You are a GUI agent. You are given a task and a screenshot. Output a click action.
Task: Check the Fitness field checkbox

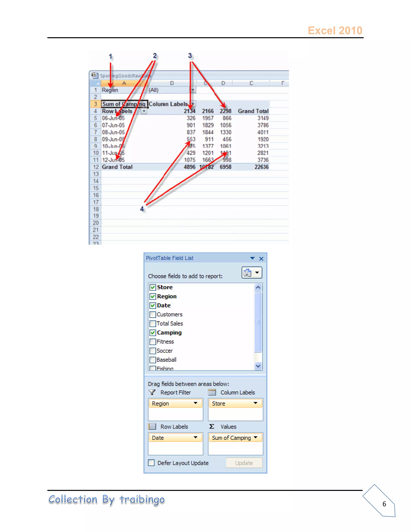pyautogui.click(x=153, y=342)
